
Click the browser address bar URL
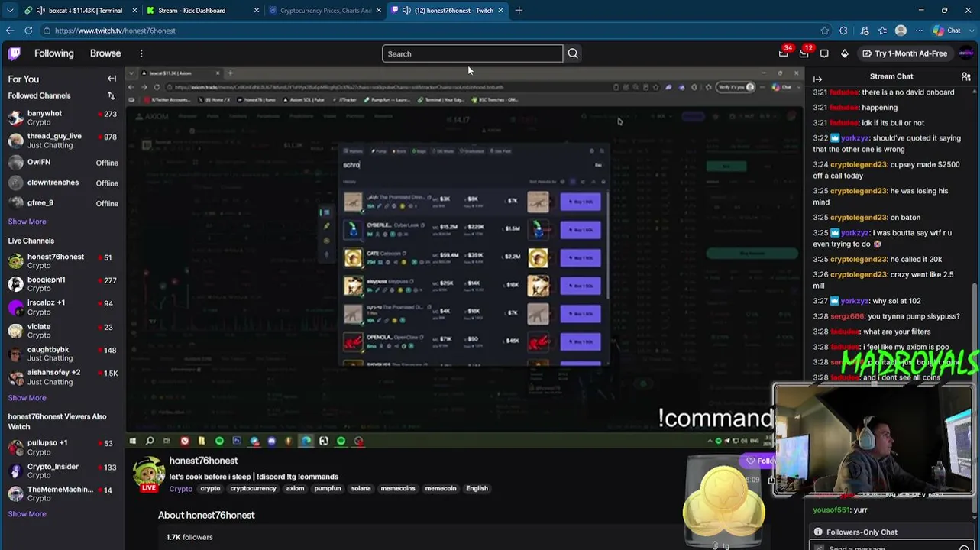tap(115, 31)
